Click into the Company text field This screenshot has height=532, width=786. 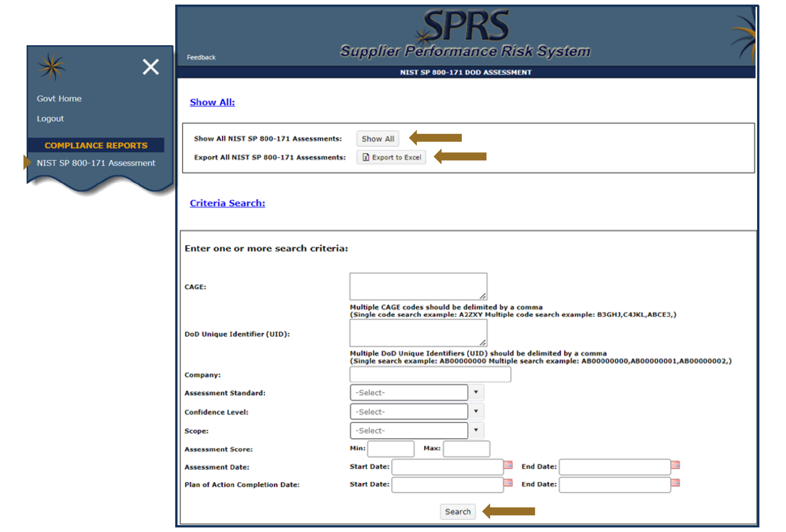tap(430, 374)
